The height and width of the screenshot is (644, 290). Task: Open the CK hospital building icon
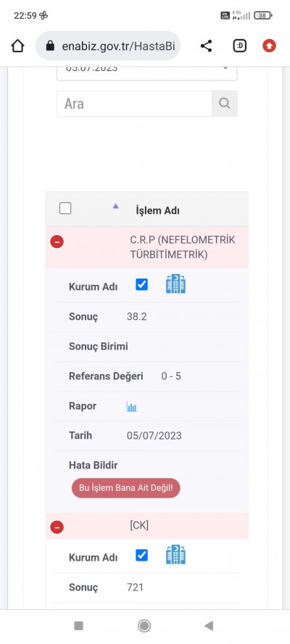(x=175, y=555)
